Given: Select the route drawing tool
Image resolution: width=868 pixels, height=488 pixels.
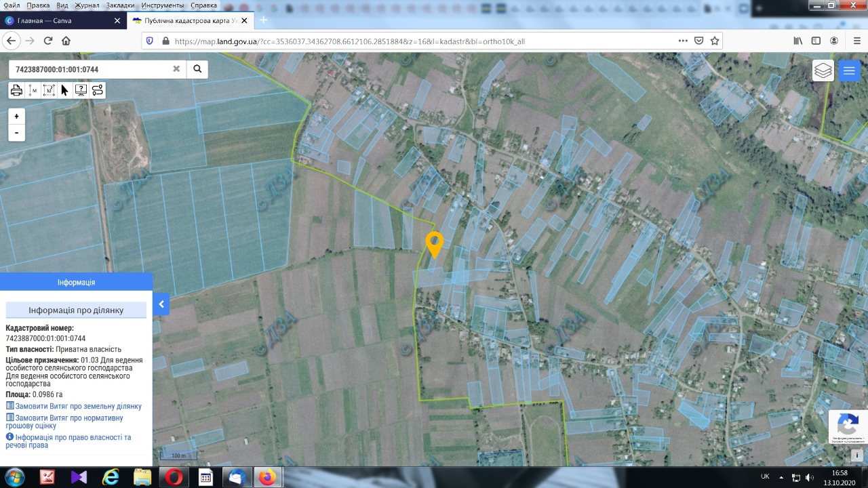Looking at the screenshot, I should click(98, 90).
